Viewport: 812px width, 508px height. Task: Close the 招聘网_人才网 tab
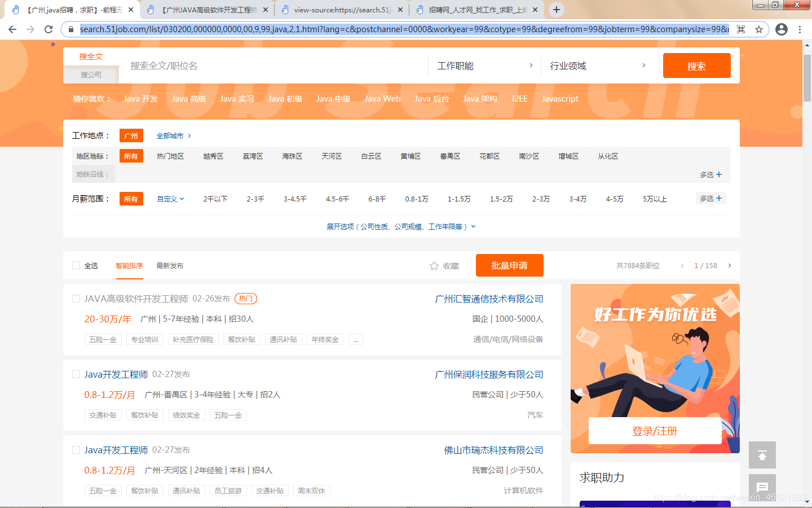(535, 10)
